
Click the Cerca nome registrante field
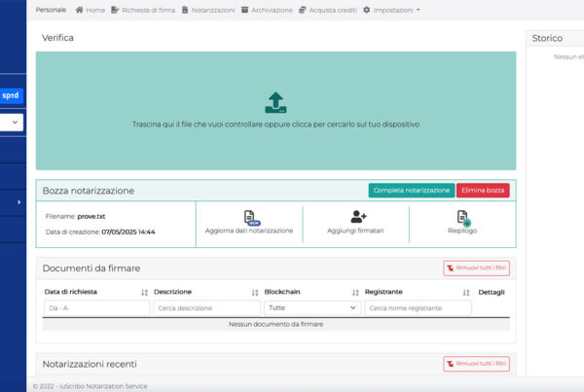[418, 308]
